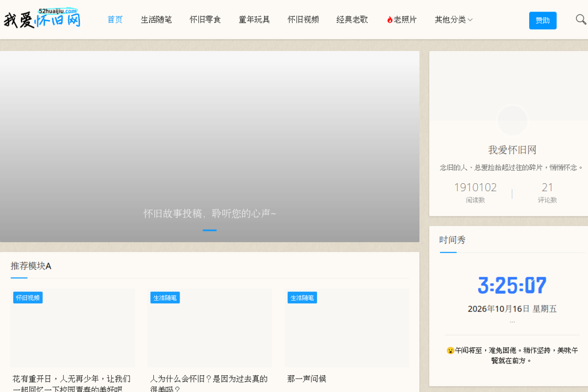Click the 生活随笔 tag above 那一声问候
This screenshot has height=392, width=588.
(x=302, y=298)
